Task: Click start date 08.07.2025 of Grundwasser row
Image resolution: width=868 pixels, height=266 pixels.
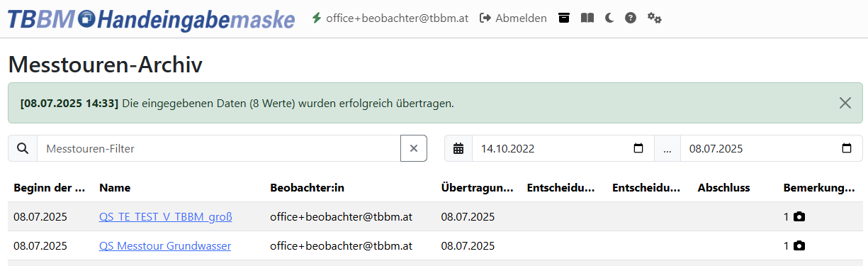Action: tap(40, 246)
